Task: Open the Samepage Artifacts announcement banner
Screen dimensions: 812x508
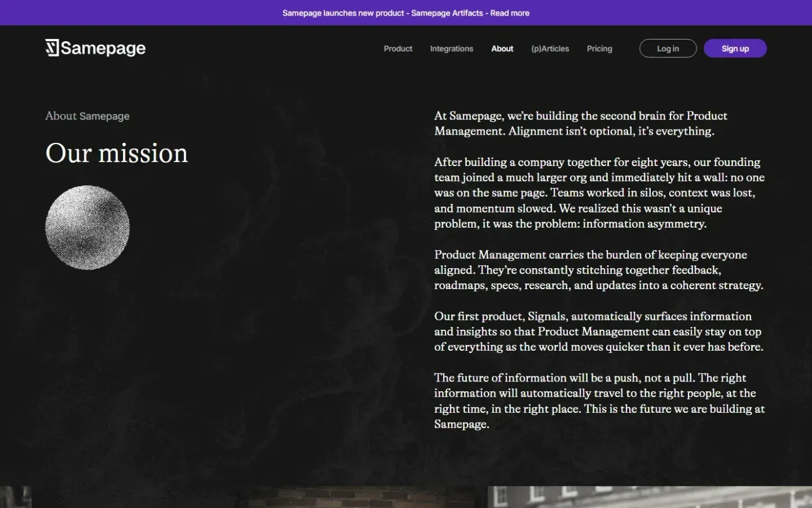Action: pyautogui.click(x=406, y=13)
